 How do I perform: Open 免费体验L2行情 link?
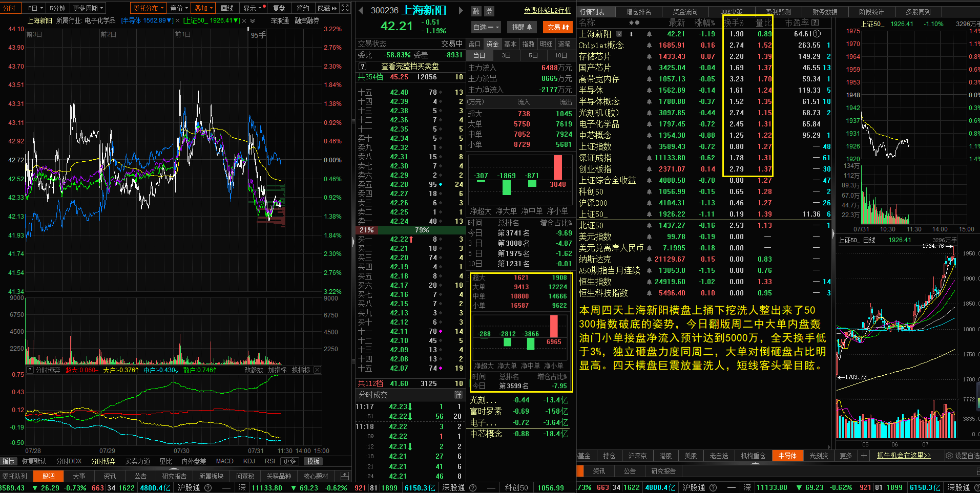(547, 11)
